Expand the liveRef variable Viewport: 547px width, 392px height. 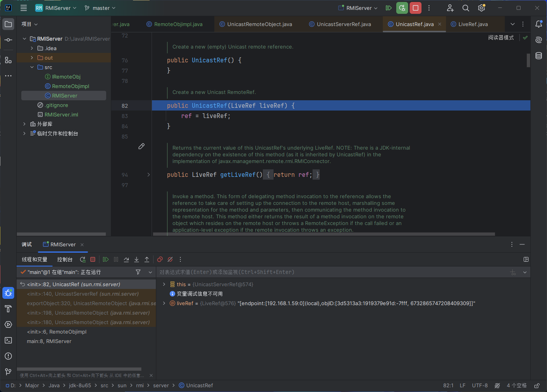164,303
